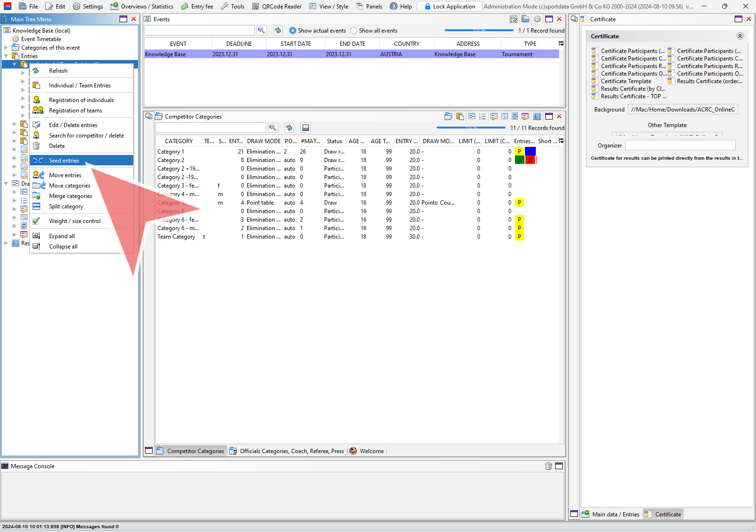Choose Weight / size control menu entry

81,221
